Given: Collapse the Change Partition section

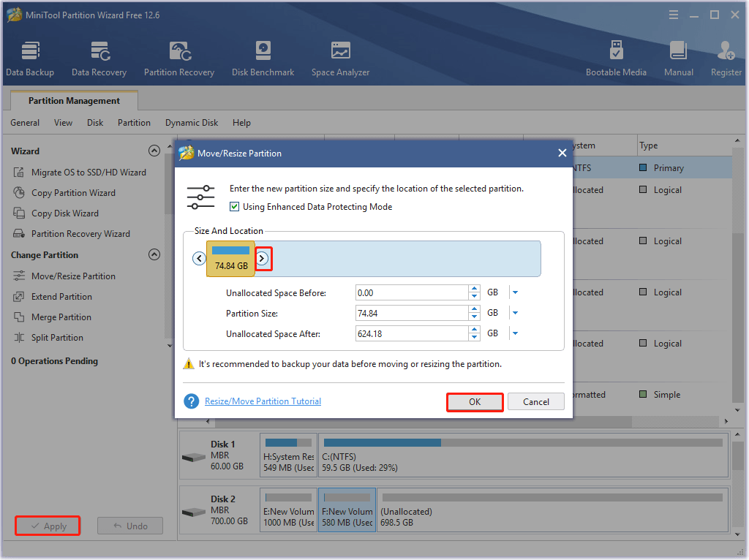Looking at the screenshot, I should pyautogui.click(x=154, y=254).
